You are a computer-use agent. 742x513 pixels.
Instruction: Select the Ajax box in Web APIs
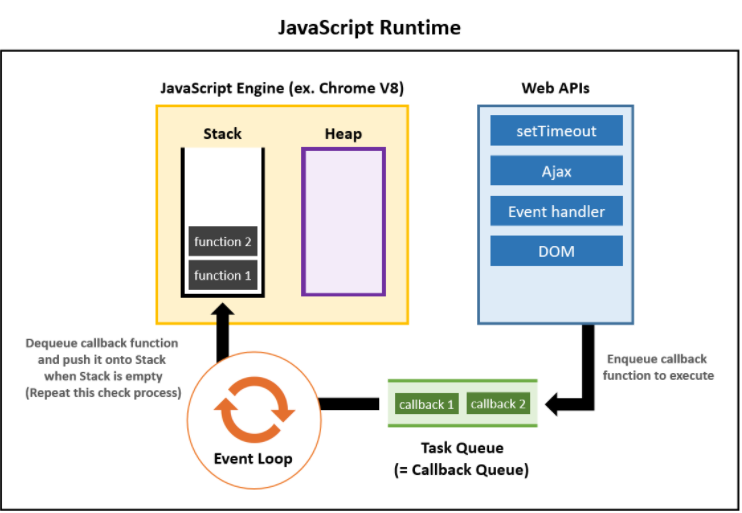[x=556, y=171]
